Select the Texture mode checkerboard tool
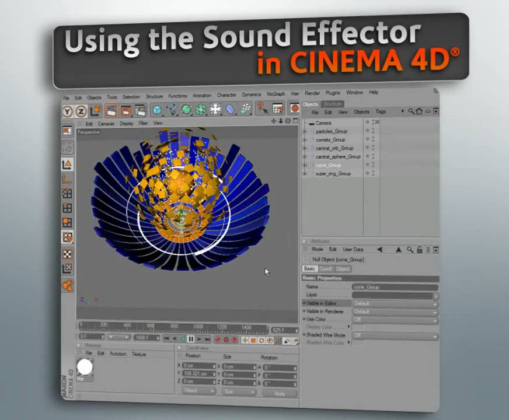This screenshot has height=420, width=509. click(x=68, y=254)
